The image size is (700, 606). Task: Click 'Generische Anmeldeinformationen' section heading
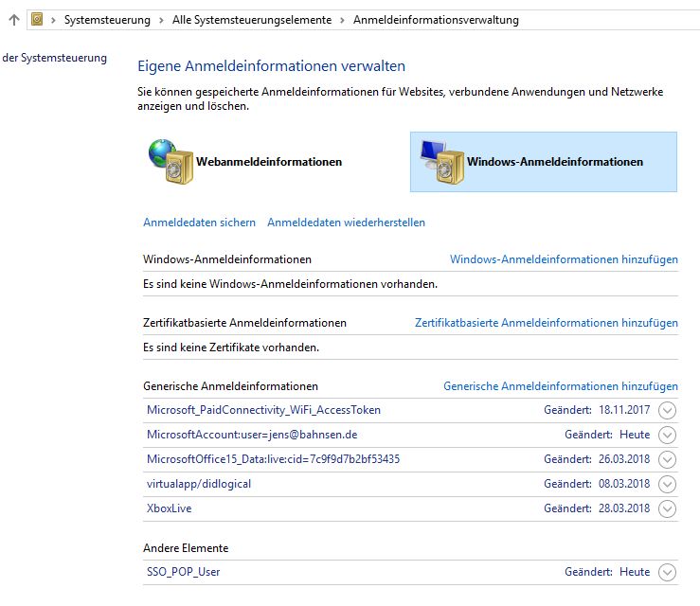(x=230, y=386)
